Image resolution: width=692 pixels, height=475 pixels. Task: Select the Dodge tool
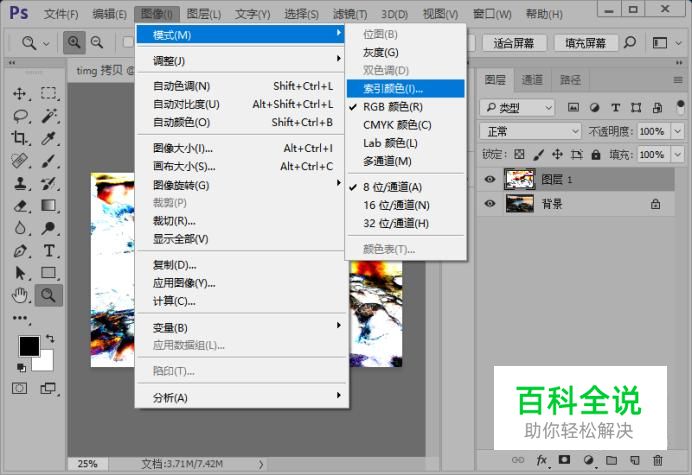(49, 228)
